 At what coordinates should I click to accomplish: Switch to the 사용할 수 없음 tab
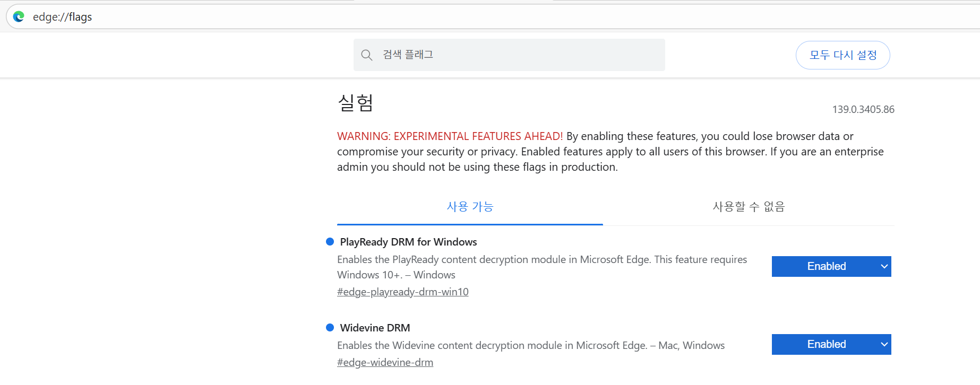[x=749, y=207]
